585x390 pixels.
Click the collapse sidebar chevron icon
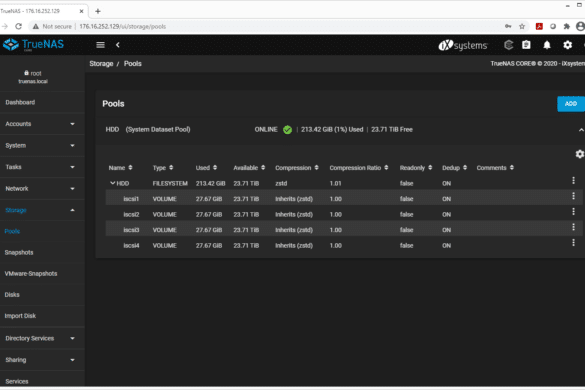coord(118,45)
